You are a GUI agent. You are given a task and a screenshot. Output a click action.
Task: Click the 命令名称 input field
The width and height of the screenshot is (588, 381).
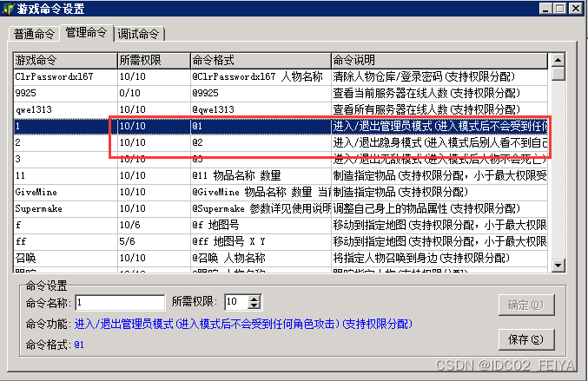119,302
